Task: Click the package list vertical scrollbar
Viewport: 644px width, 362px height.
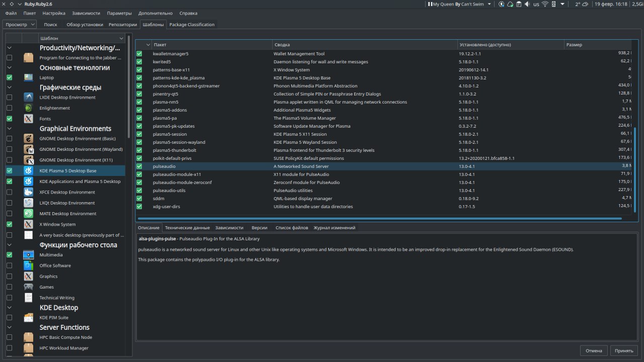Action: pos(635,170)
